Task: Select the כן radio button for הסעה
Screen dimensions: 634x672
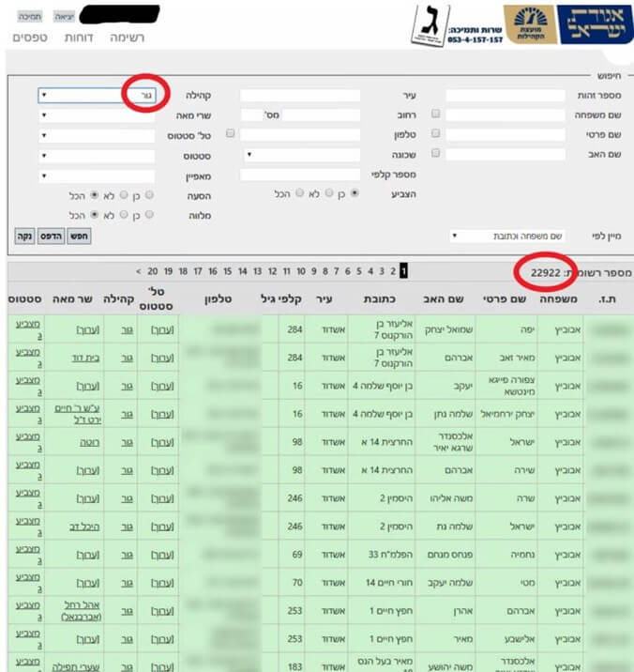Action: (x=150, y=195)
